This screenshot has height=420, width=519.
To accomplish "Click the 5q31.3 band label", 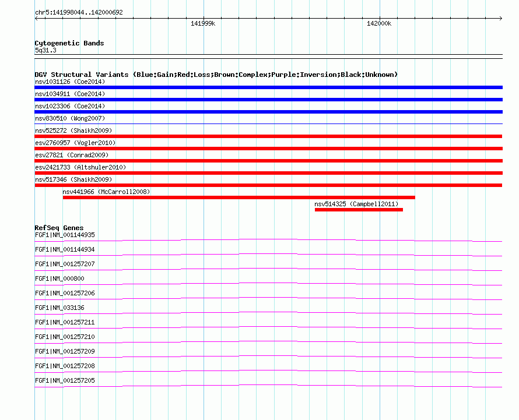I will (45, 50).
